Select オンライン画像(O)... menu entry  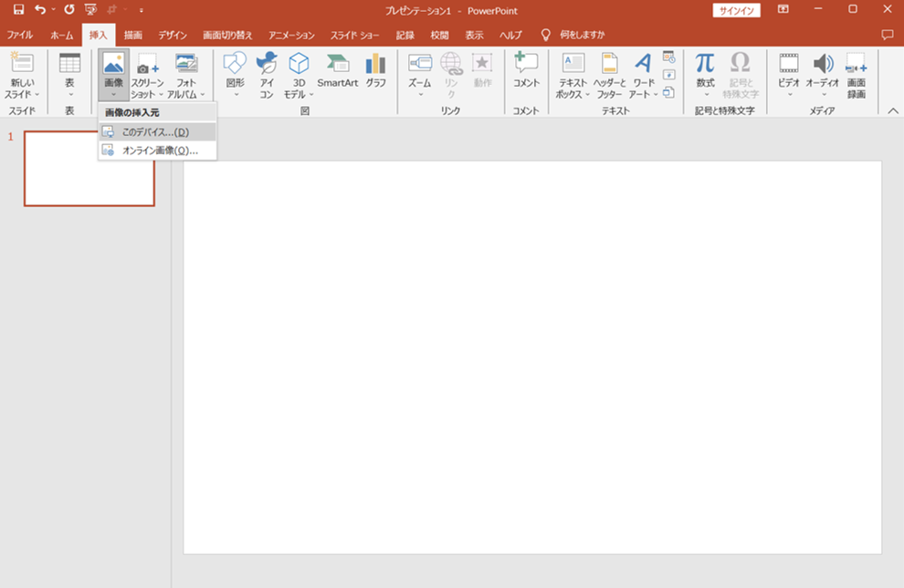tap(159, 151)
